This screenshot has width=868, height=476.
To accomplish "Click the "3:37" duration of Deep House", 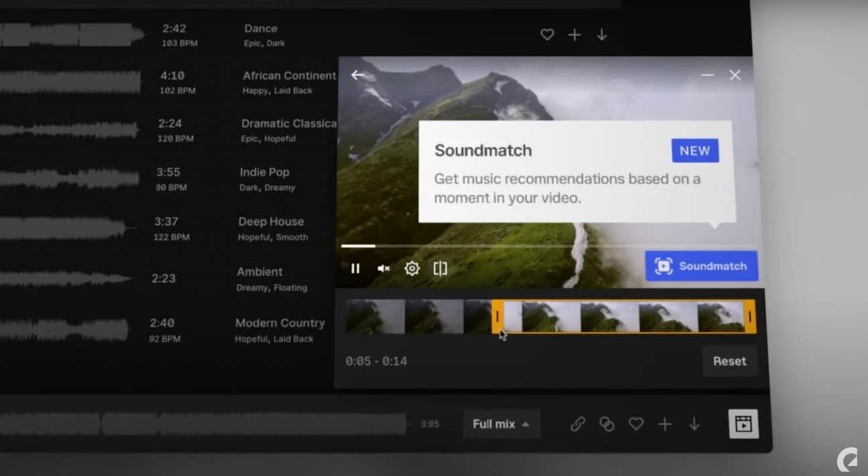I will click(x=166, y=222).
